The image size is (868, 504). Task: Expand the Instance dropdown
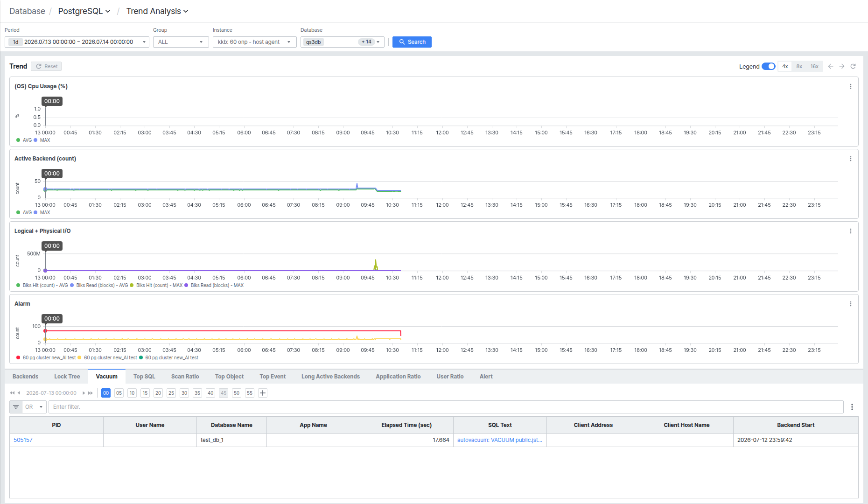point(255,42)
